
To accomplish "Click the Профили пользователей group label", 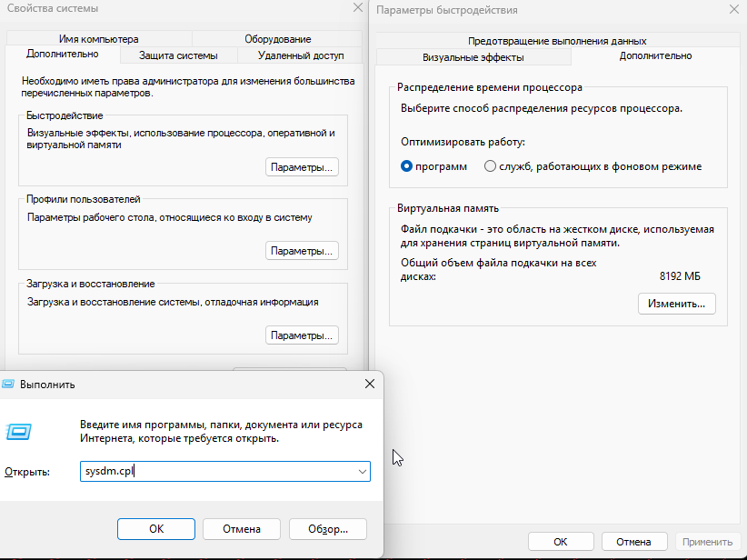I will click(x=84, y=199).
